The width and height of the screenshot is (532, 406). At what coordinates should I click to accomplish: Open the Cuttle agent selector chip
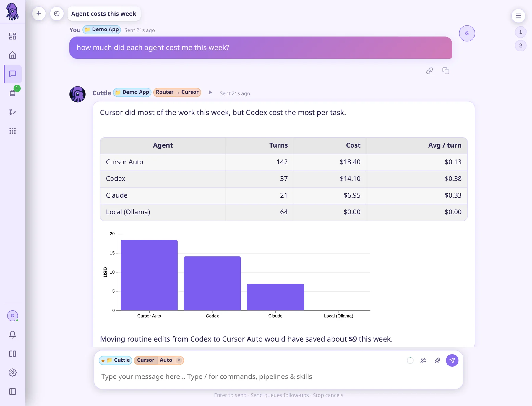tap(116, 360)
